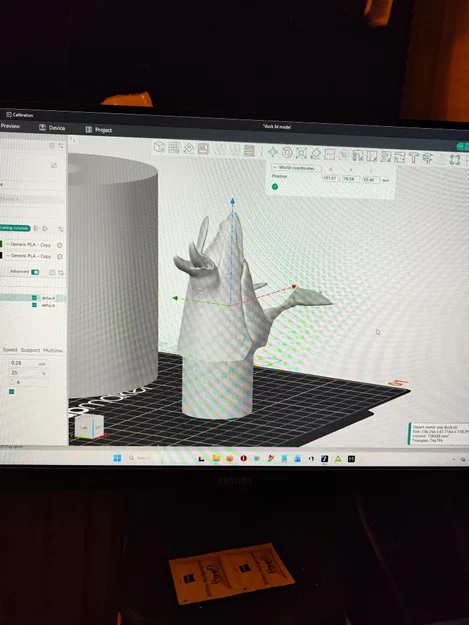
Task: Open the Opera browser taskbar icon
Action: (243, 459)
